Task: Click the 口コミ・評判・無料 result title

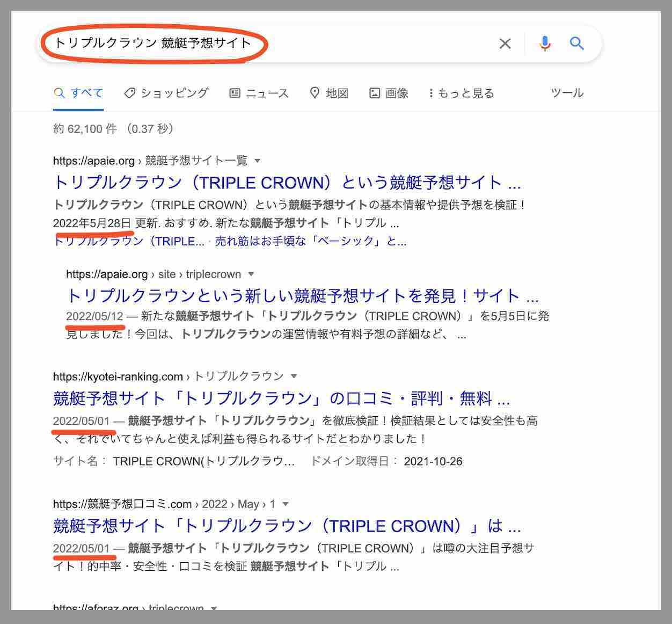Action: [x=281, y=398]
